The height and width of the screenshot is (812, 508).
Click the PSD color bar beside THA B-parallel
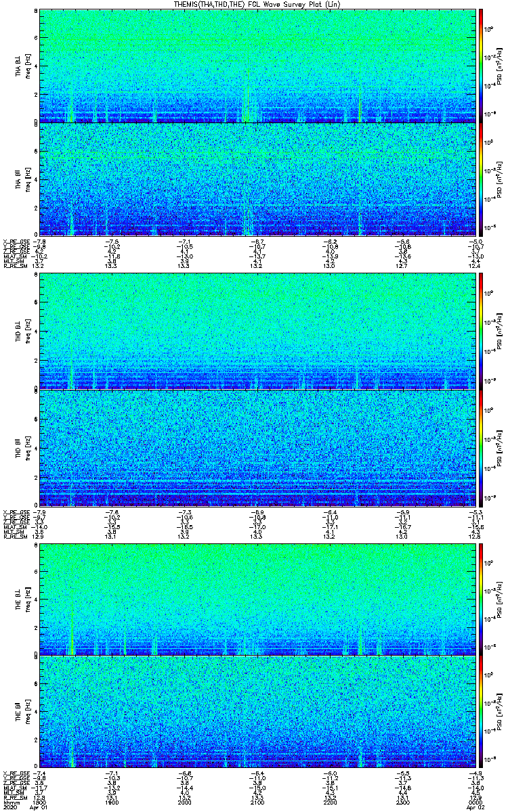tap(481, 179)
